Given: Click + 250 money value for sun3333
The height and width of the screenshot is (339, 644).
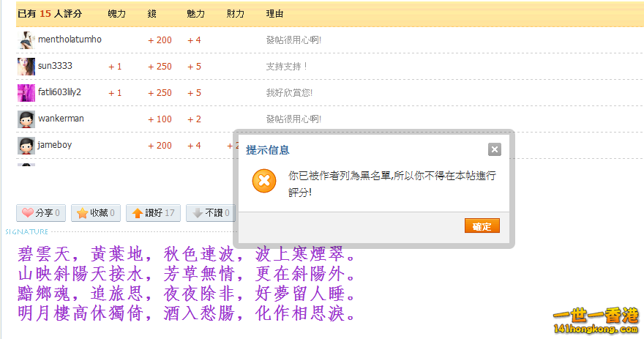Looking at the screenshot, I should [x=160, y=66].
